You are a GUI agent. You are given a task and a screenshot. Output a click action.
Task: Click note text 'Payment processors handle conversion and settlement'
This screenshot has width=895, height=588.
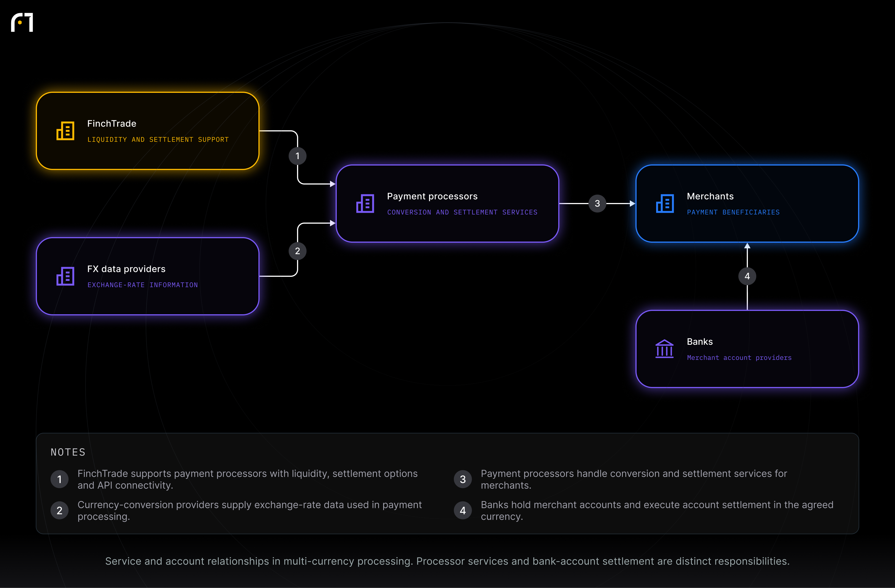(x=634, y=479)
